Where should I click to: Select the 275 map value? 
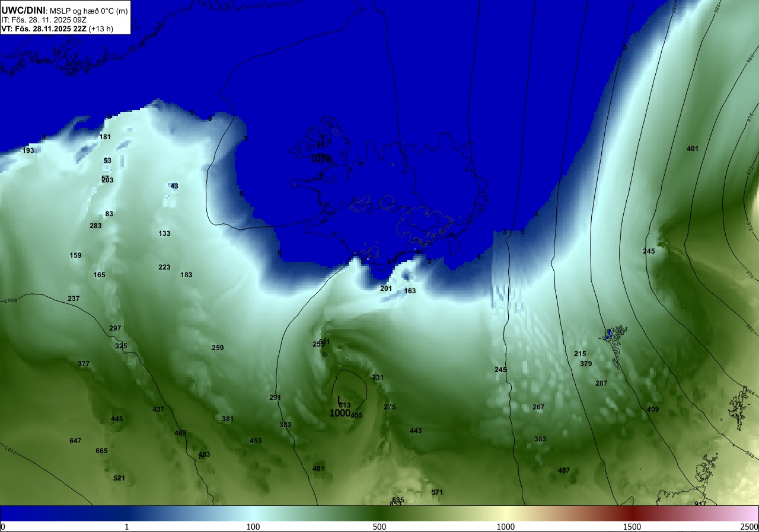click(x=390, y=407)
